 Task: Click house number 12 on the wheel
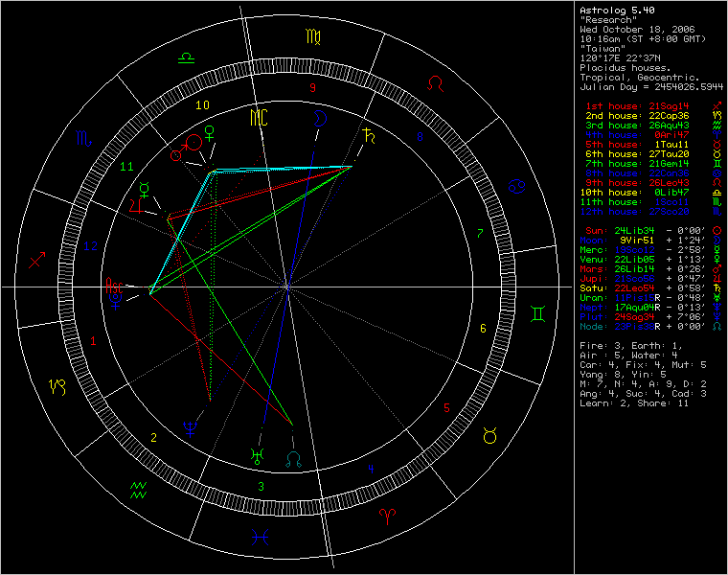pyautogui.click(x=91, y=246)
